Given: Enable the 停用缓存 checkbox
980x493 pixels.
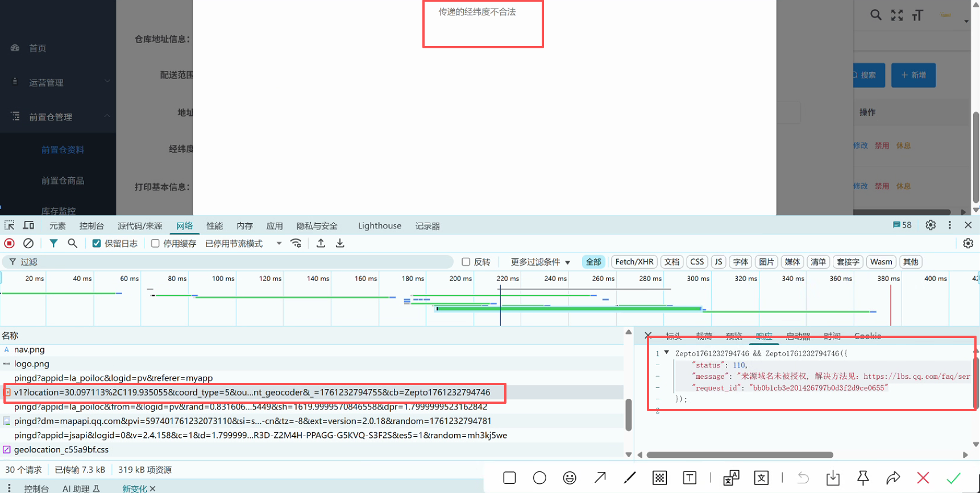Looking at the screenshot, I should pyautogui.click(x=155, y=244).
